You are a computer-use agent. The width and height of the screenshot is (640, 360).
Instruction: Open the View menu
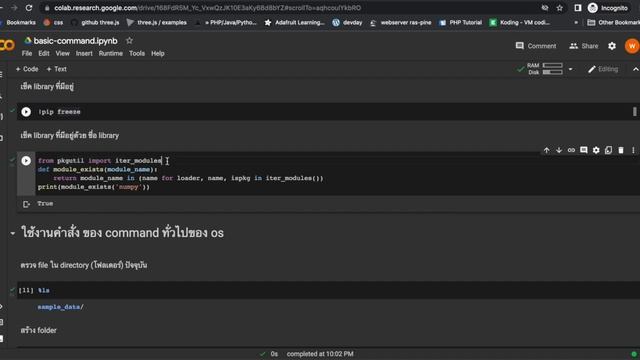[x=62, y=53]
